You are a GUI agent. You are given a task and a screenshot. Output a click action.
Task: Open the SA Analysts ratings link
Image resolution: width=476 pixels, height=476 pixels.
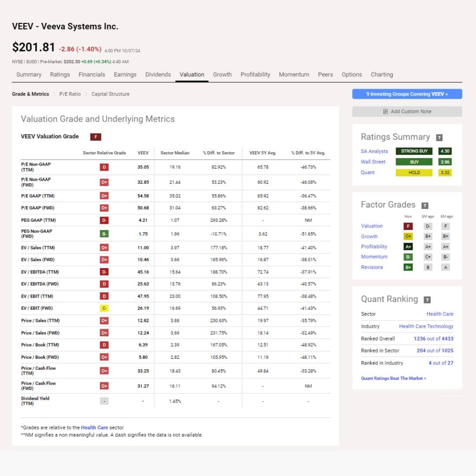[x=374, y=151]
